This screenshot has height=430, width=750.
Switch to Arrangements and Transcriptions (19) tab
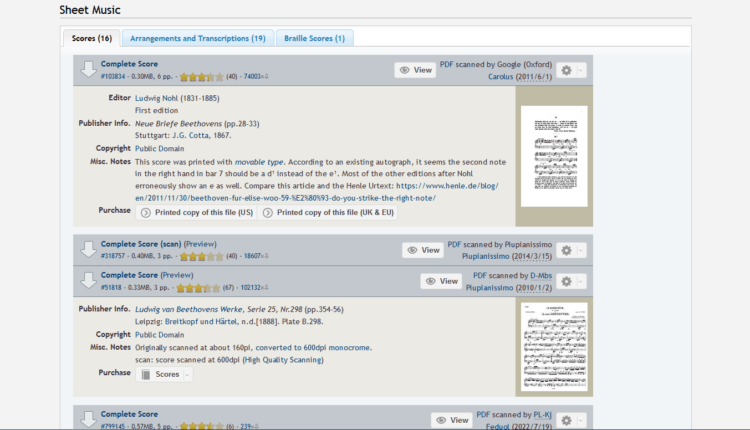pyautogui.click(x=198, y=38)
